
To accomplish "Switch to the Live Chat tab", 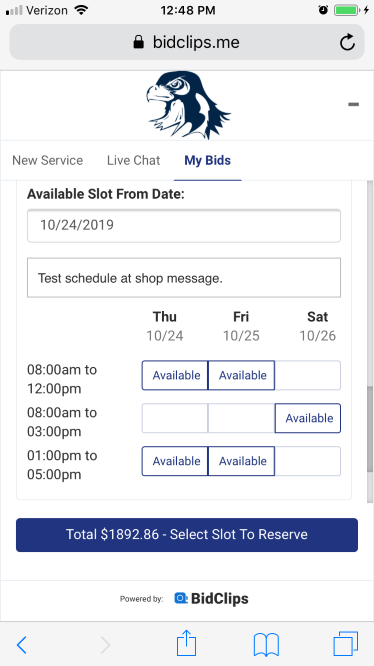I will (x=133, y=160).
